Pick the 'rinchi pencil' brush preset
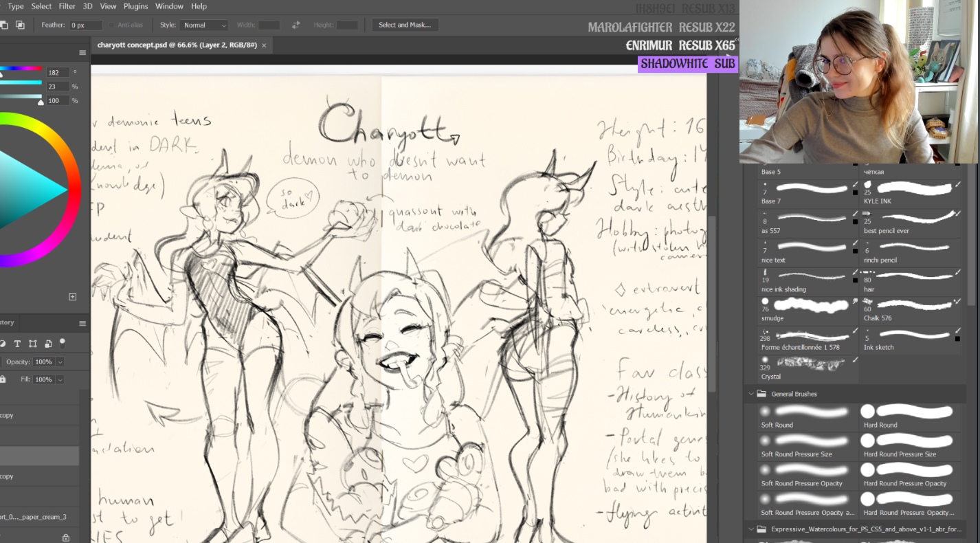 (911, 252)
